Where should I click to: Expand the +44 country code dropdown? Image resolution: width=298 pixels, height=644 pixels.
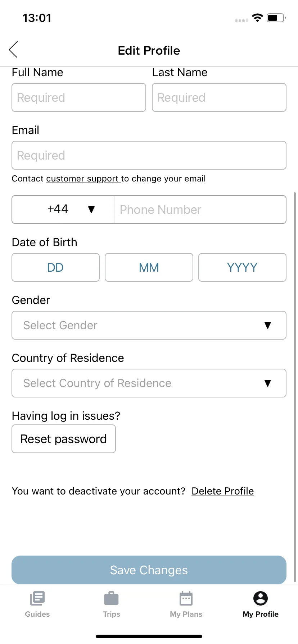[63, 210]
